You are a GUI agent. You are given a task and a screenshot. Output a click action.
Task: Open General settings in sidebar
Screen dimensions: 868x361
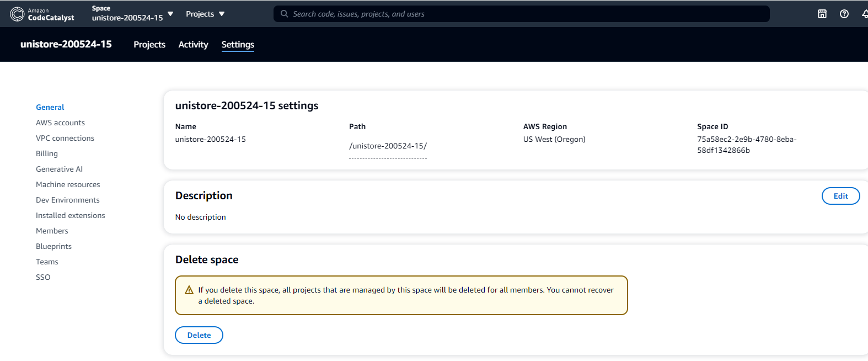coord(50,107)
